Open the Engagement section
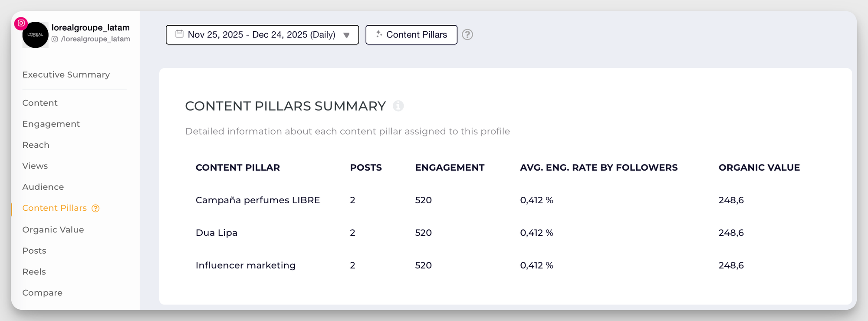The image size is (868, 321). point(51,124)
